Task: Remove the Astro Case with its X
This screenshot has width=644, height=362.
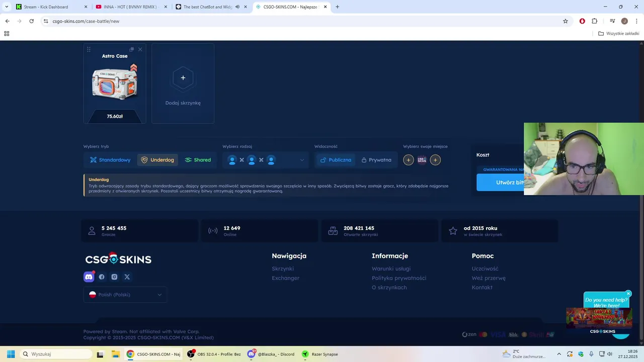Action: click(x=140, y=49)
